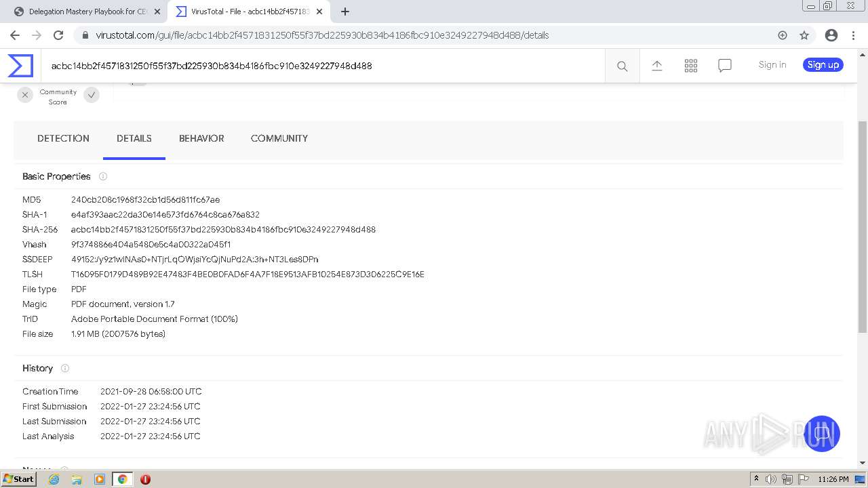Click the MD5 value 240cb208c1968f32cb1d56d811fc67ae
The width and height of the screenshot is (868, 488).
click(146, 200)
